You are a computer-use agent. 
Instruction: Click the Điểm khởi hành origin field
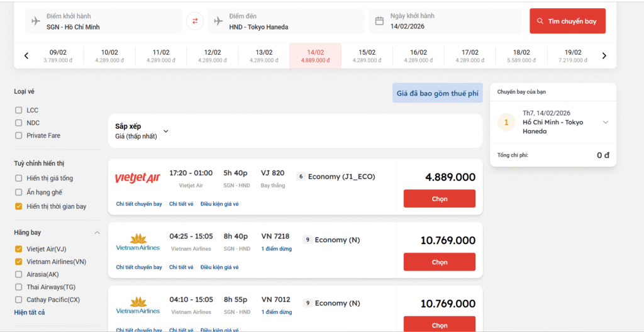(104, 21)
